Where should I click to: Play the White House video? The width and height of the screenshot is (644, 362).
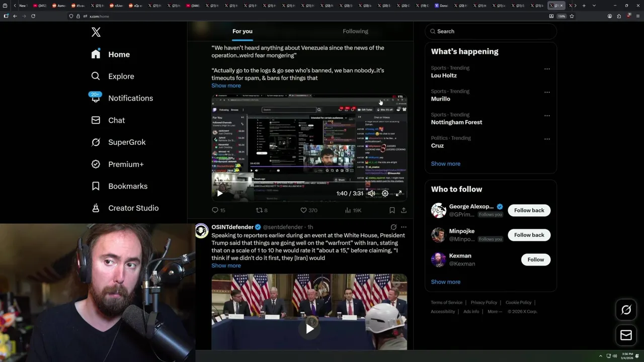(309, 328)
